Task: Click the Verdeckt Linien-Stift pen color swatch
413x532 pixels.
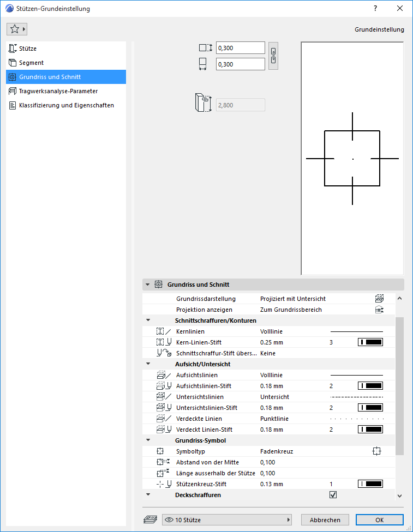Action: 370,429
